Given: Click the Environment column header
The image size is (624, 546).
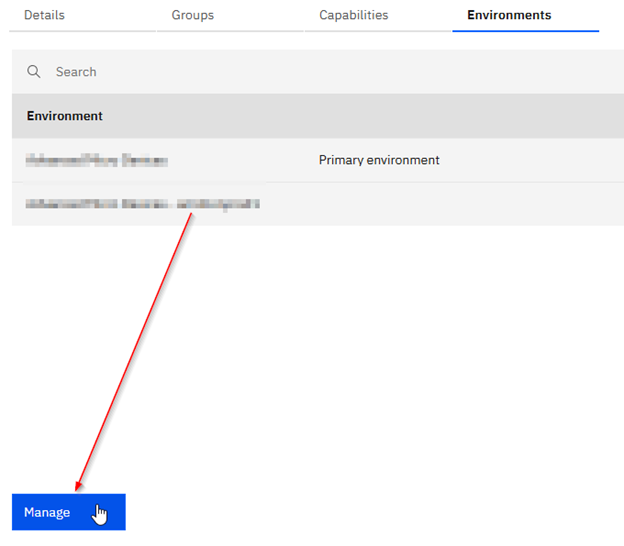Looking at the screenshot, I should [65, 116].
